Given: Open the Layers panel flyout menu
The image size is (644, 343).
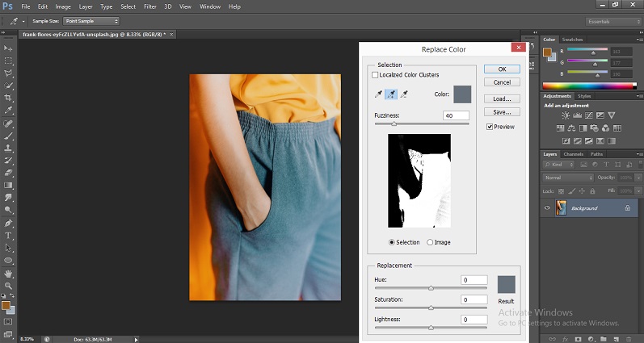Looking at the screenshot, I should [x=638, y=154].
